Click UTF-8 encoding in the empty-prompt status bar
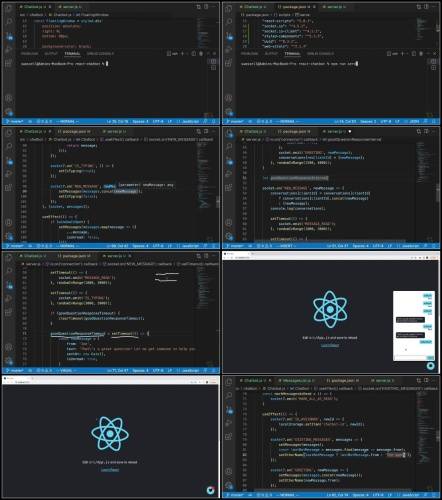 (158, 121)
